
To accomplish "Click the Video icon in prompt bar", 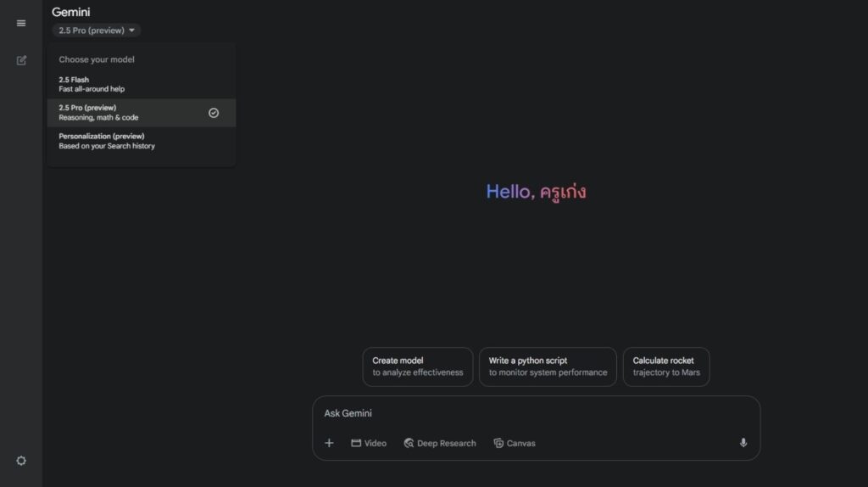I will pyautogui.click(x=356, y=443).
